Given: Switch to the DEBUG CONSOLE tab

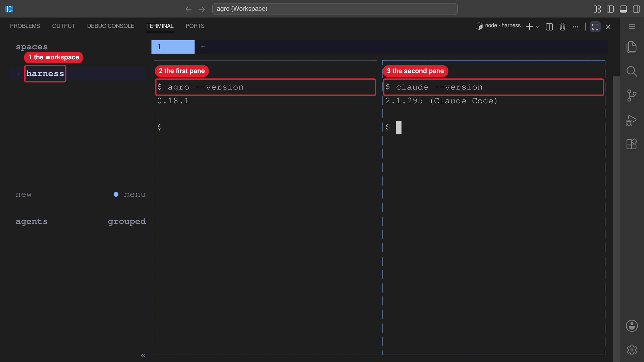Looking at the screenshot, I should (111, 26).
